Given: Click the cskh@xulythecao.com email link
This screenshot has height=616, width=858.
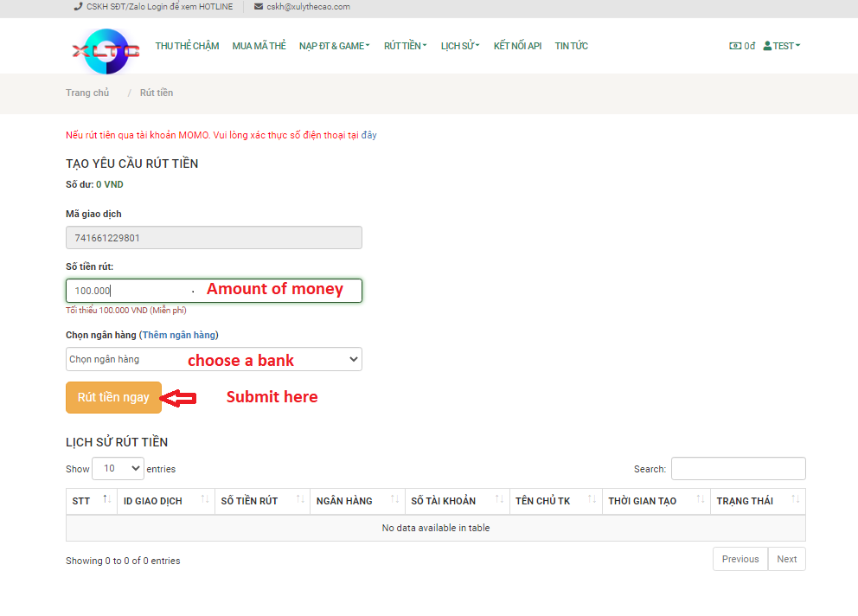Looking at the screenshot, I should click(308, 7).
